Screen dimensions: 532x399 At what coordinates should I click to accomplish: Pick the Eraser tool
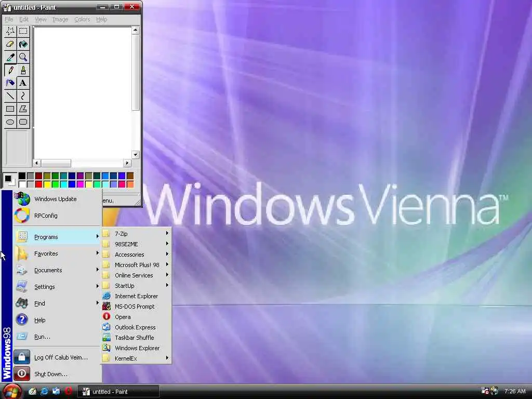[x=10, y=45]
